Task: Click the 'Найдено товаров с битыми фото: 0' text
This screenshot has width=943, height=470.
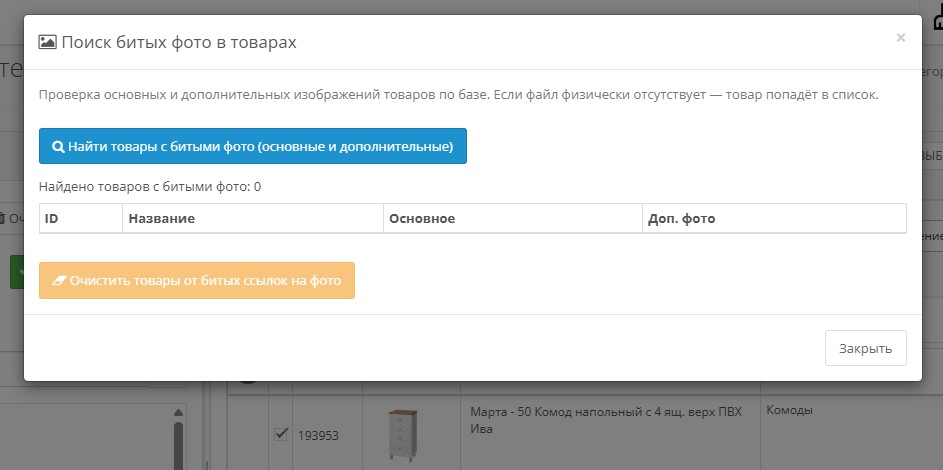Action: (150, 186)
